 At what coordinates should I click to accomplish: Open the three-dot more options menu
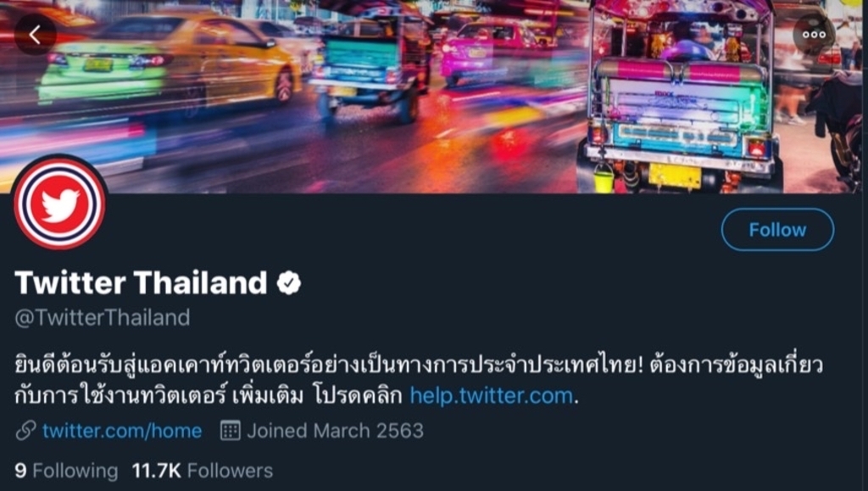click(814, 34)
